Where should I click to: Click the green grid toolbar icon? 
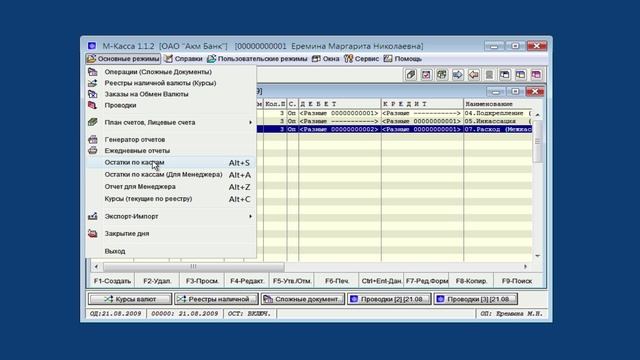point(442,75)
